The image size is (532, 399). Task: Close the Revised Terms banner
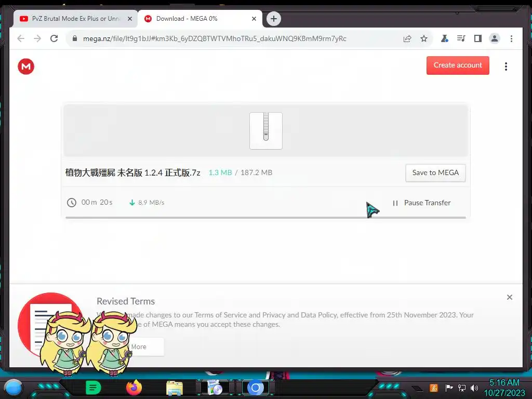click(509, 297)
